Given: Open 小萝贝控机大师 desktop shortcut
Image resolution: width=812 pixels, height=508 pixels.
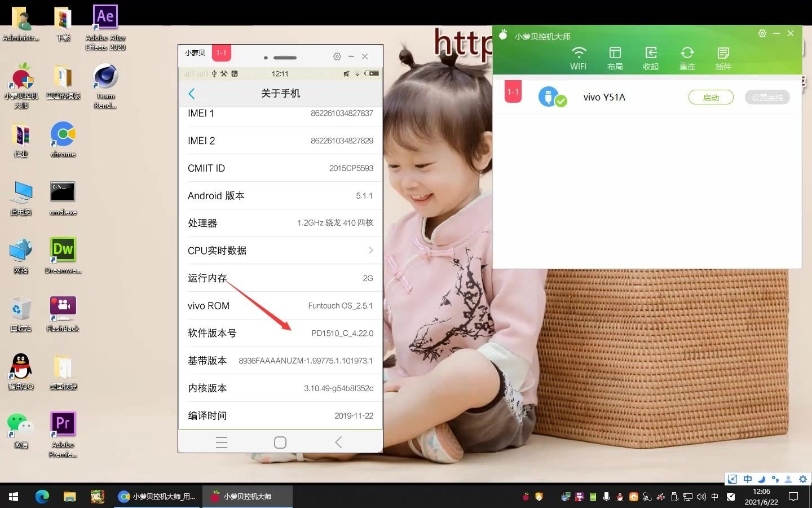Looking at the screenshot, I should [x=21, y=86].
